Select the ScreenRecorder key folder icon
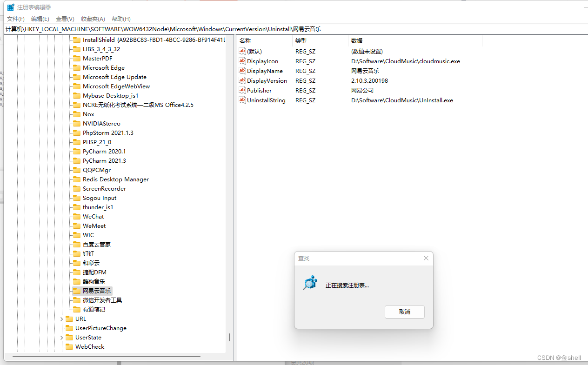 point(77,189)
